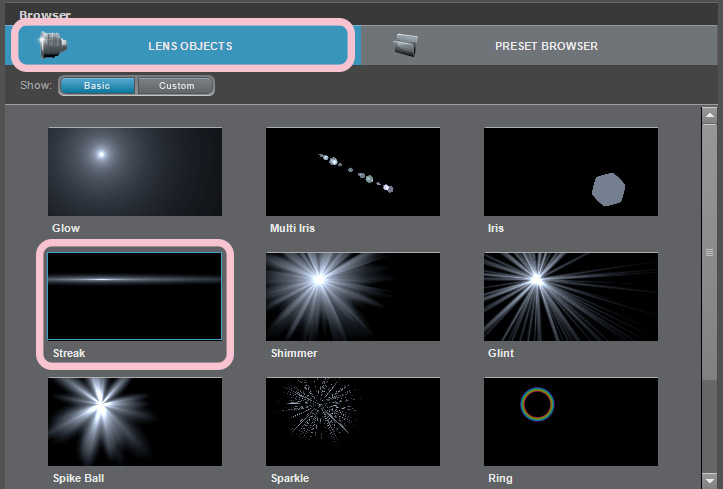Select the Streak lens object thumbnail
Screen dimensions: 723x489
[x=135, y=296]
